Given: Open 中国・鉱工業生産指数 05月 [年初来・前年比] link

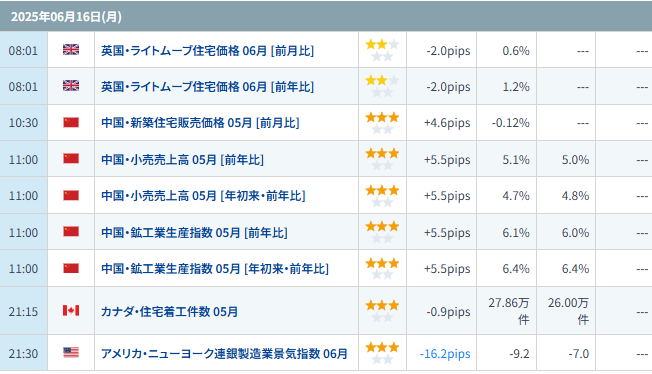Looking at the screenshot, I should click(215, 269).
